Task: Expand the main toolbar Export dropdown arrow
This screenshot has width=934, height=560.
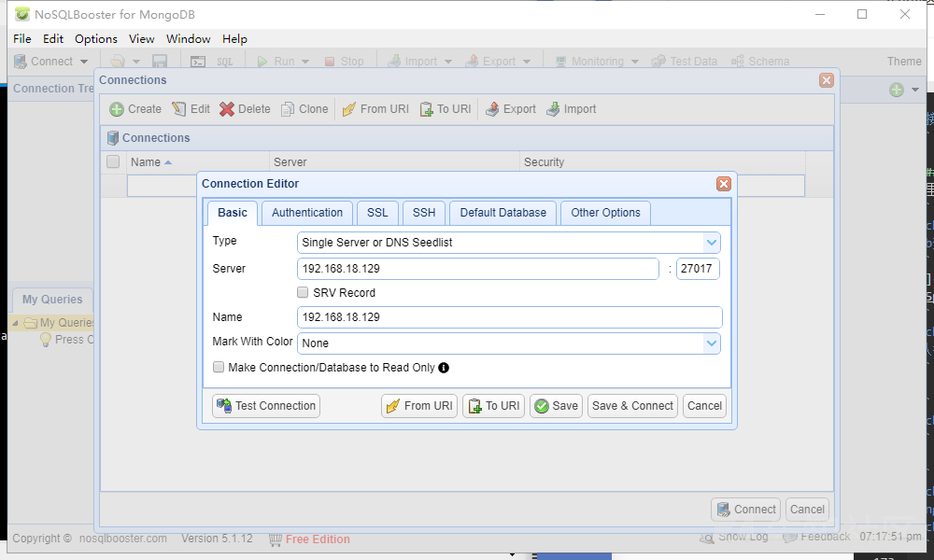Action: pos(527,62)
